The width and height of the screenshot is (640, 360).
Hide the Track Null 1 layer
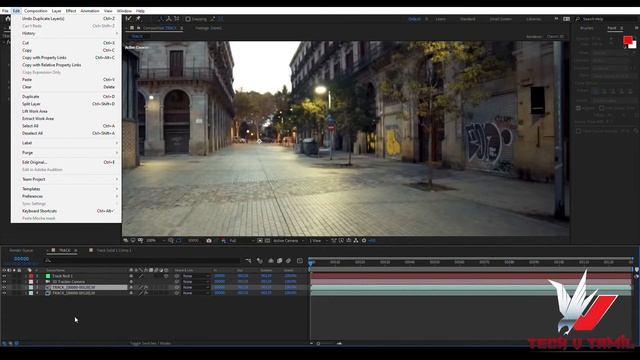click(x=4, y=276)
